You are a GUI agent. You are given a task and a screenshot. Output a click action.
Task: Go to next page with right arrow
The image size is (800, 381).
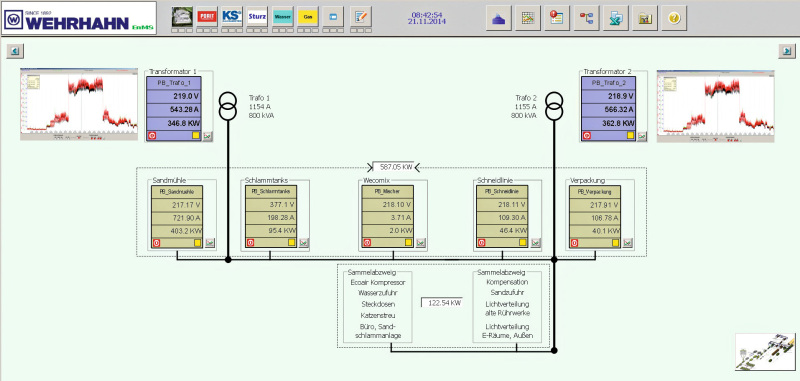[787, 50]
